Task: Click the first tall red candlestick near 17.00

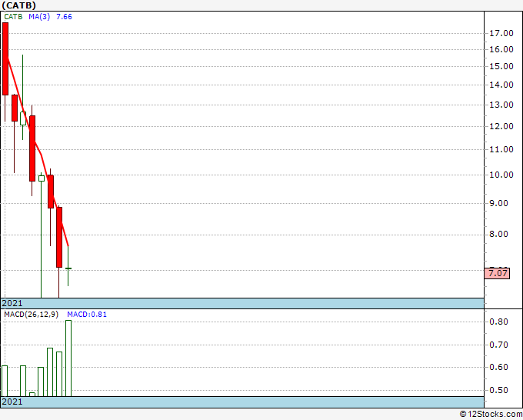Action: [5, 58]
